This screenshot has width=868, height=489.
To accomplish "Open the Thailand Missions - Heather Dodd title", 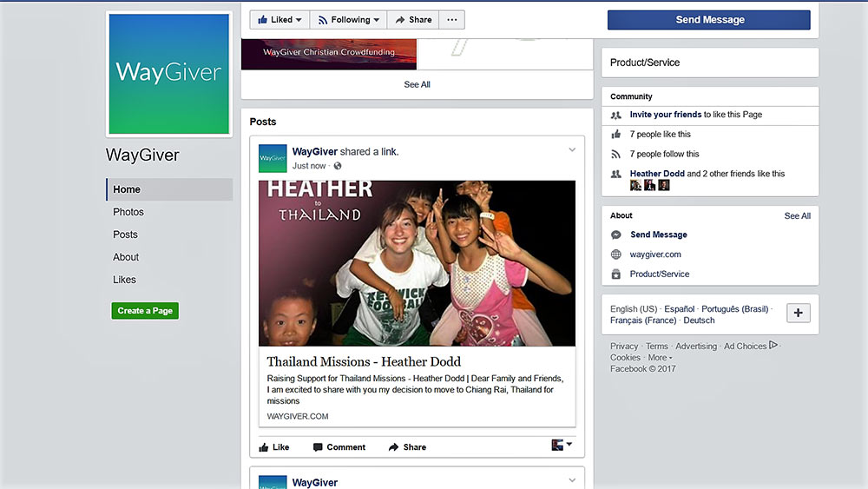I will [x=364, y=361].
